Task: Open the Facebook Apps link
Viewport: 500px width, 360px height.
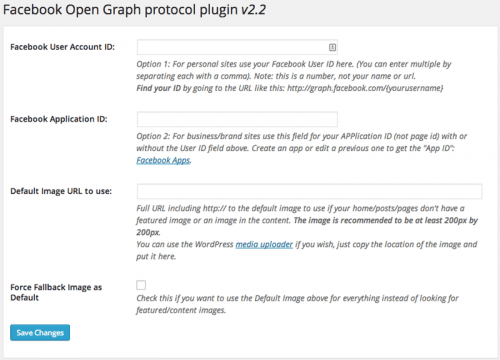Action: click(x=163, y=160)
